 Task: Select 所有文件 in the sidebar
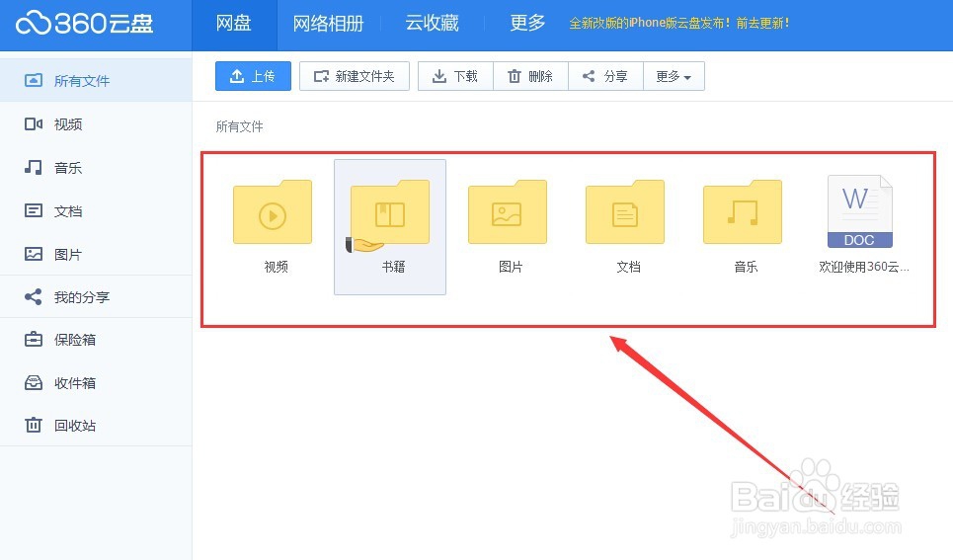coord(96,80)
